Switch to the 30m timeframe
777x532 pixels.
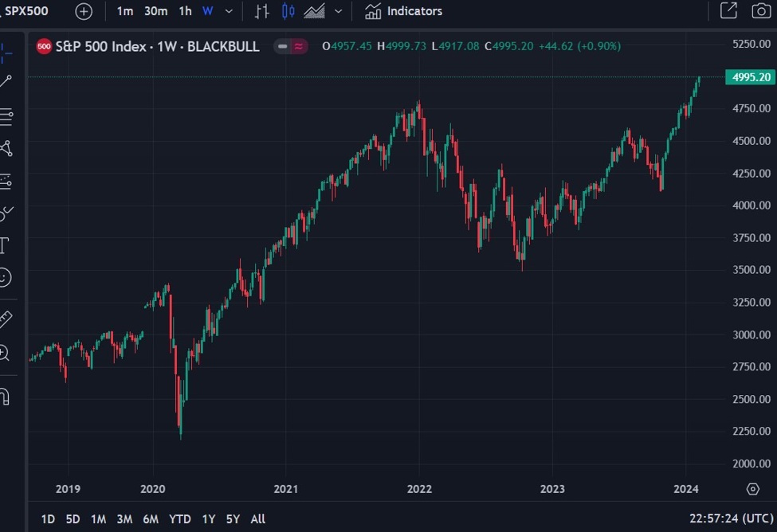click(x=155, y=11)
